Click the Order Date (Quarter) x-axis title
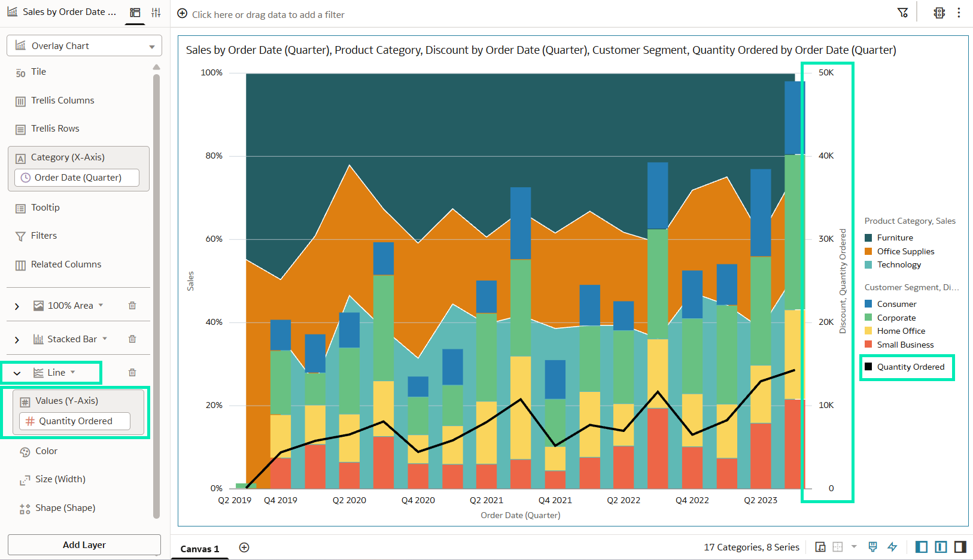973x560 pixels. (521, 515)
